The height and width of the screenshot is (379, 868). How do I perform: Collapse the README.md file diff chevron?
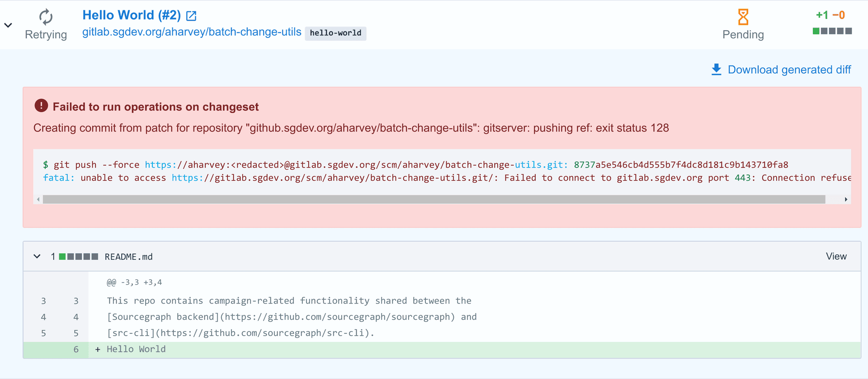[x=37, y=257]
